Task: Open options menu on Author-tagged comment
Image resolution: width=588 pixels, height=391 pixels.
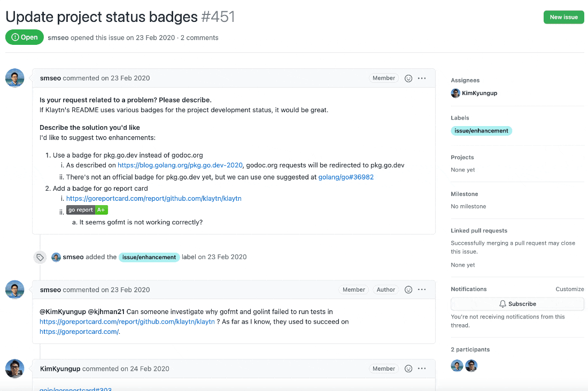Action: (x=422, y=290)
